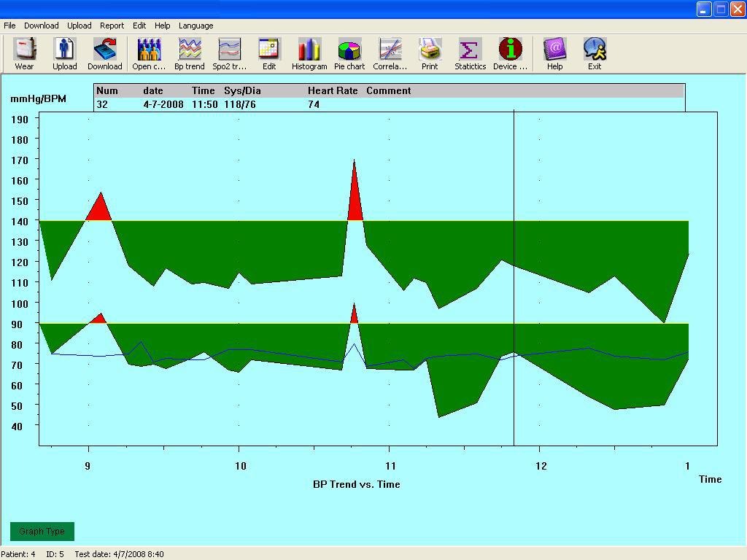
Task: Show the Pie chart view
Action: tap(349, 54)
